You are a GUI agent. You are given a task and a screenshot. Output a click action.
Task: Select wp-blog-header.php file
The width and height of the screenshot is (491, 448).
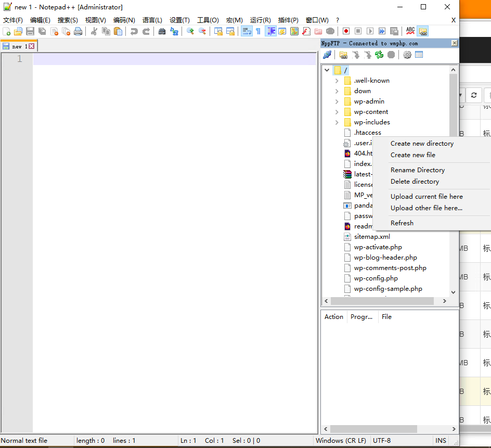[385, 258]
